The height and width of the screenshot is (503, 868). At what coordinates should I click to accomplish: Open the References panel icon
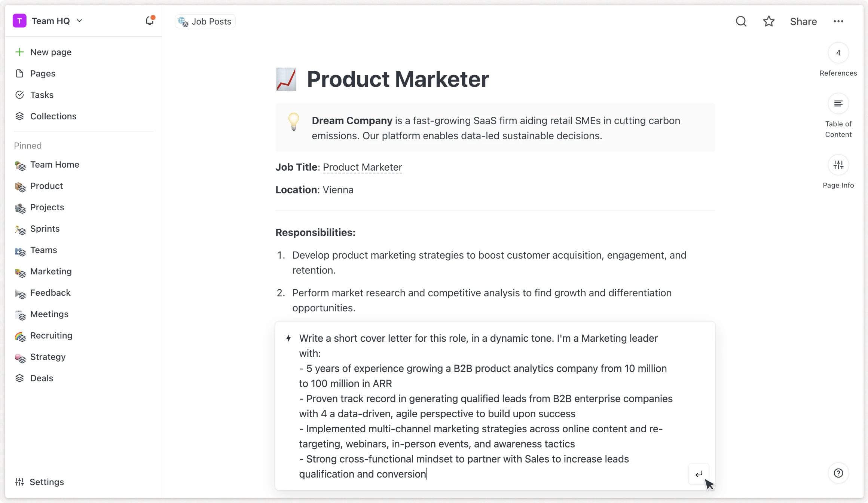coord(838,53)
